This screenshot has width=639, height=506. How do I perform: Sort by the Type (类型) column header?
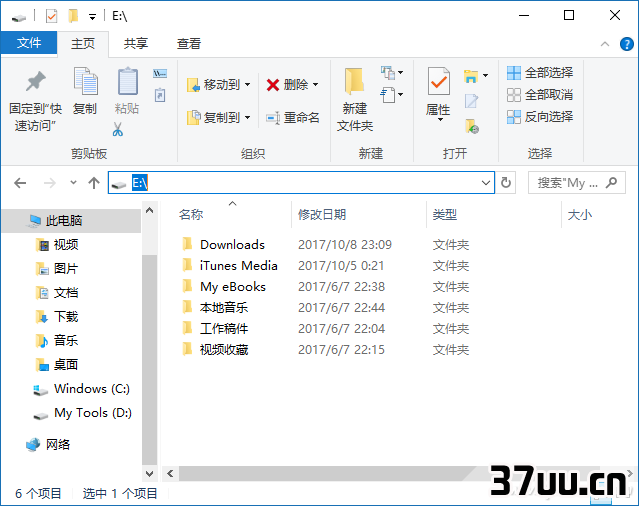pos(445,214)
